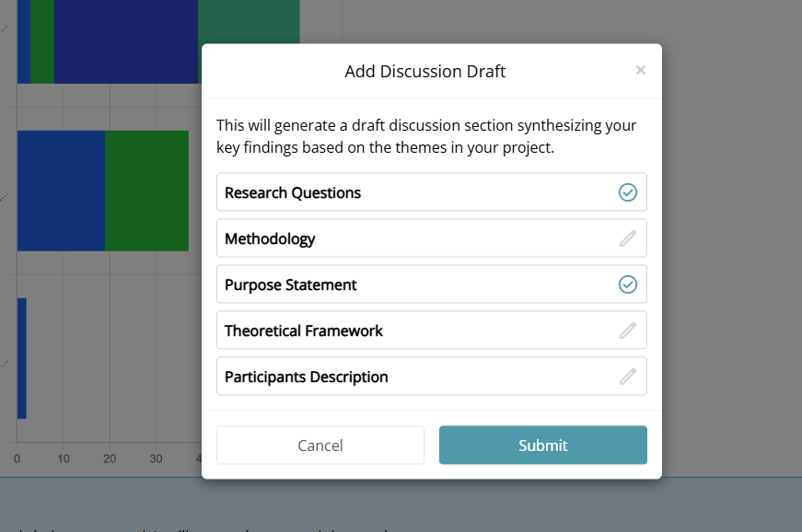Click the Purpose Statement checkmark icon

[627, 284]
